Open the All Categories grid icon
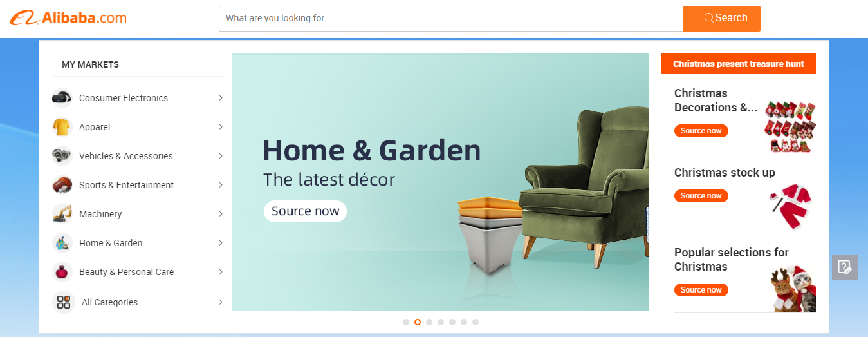868x337 pixels. pyautogui.click(x=63, y=302)
